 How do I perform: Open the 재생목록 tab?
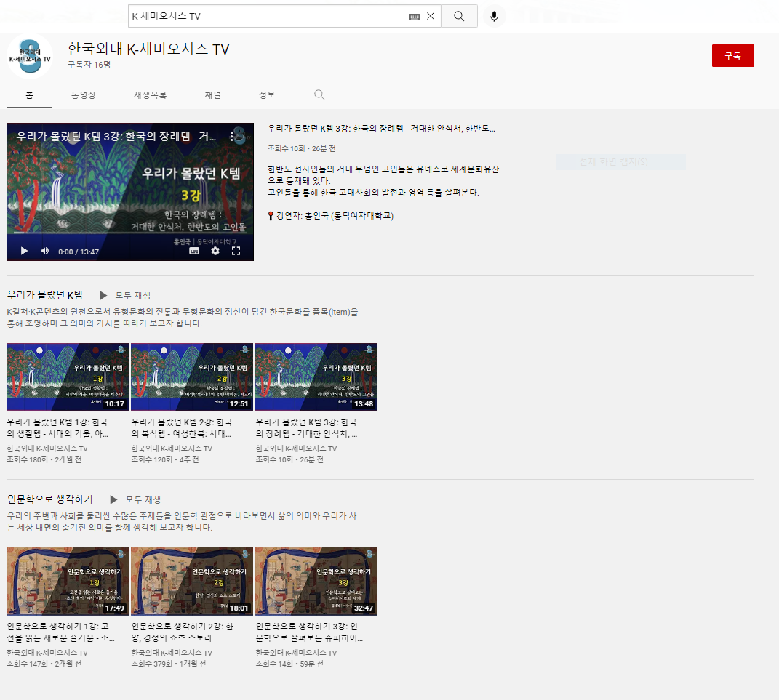point(150,94)
